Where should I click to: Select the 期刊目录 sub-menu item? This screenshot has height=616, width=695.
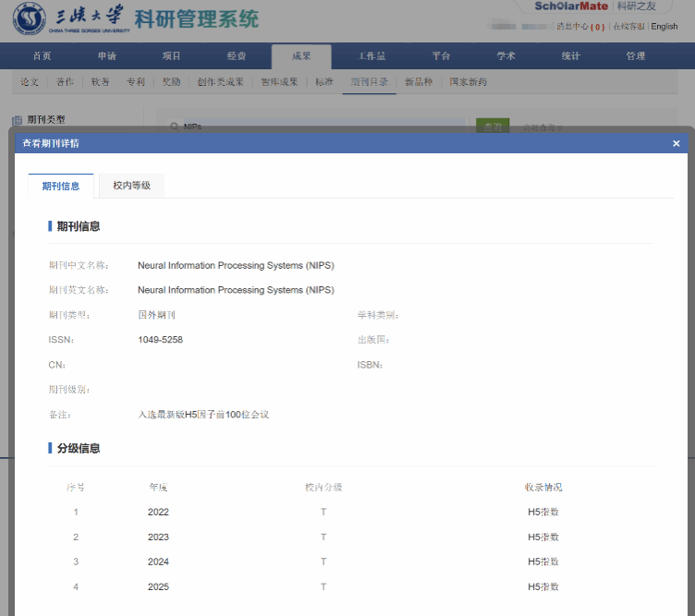pyautogui.click(x=369, y=82)
